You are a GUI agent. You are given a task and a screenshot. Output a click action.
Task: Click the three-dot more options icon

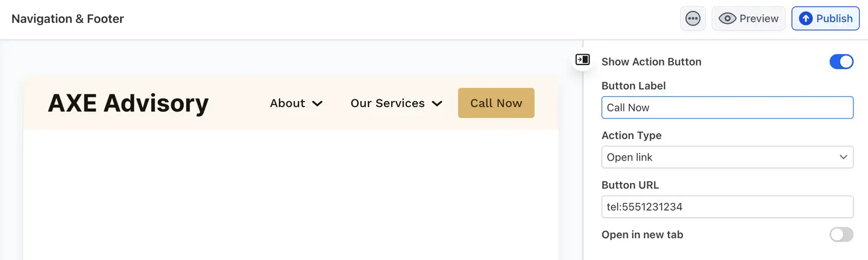[x=693, y=19]
